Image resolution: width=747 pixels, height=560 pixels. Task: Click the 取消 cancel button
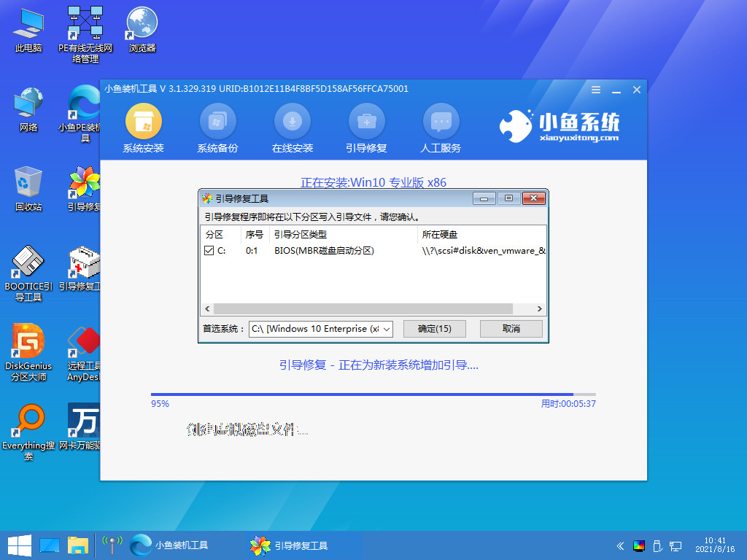tap(511, 328)
